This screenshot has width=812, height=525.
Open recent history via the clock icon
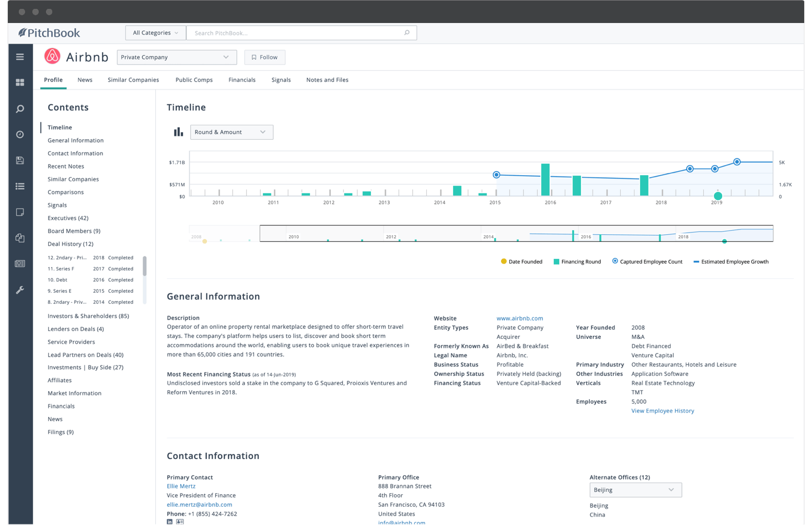(x=20, y=134)
